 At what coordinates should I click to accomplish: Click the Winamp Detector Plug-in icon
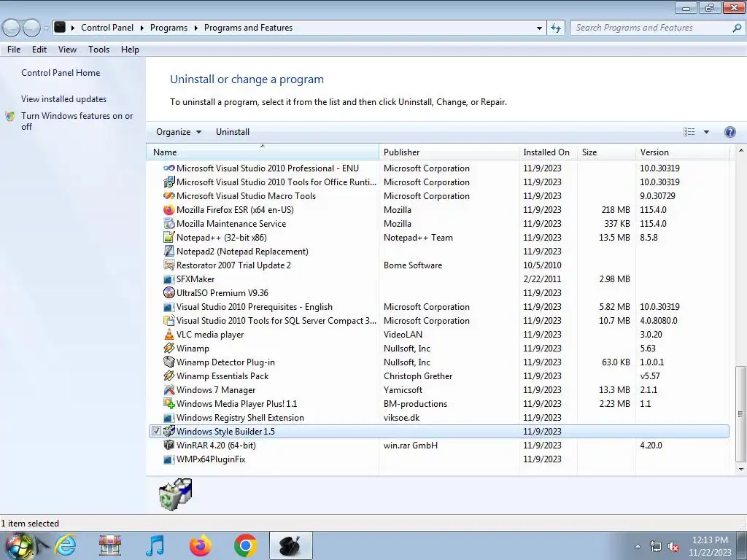pos(169,362)
